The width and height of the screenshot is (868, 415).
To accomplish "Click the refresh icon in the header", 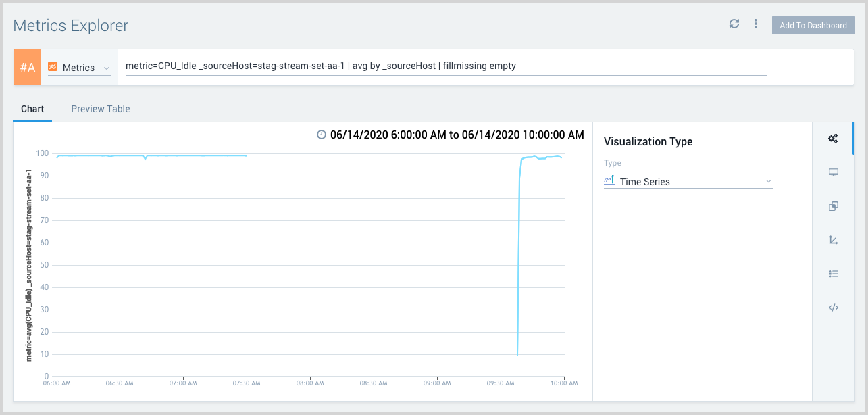I will [734, 24].
